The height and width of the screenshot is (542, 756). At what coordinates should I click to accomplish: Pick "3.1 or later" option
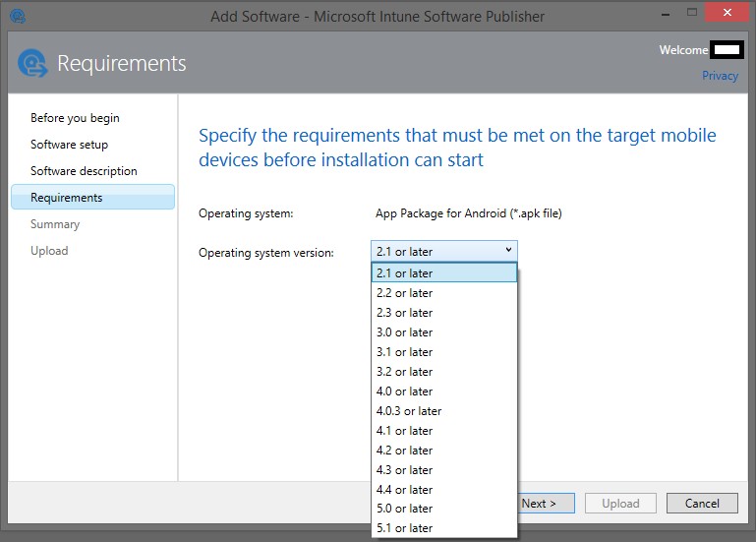click(x=444, y=352)
